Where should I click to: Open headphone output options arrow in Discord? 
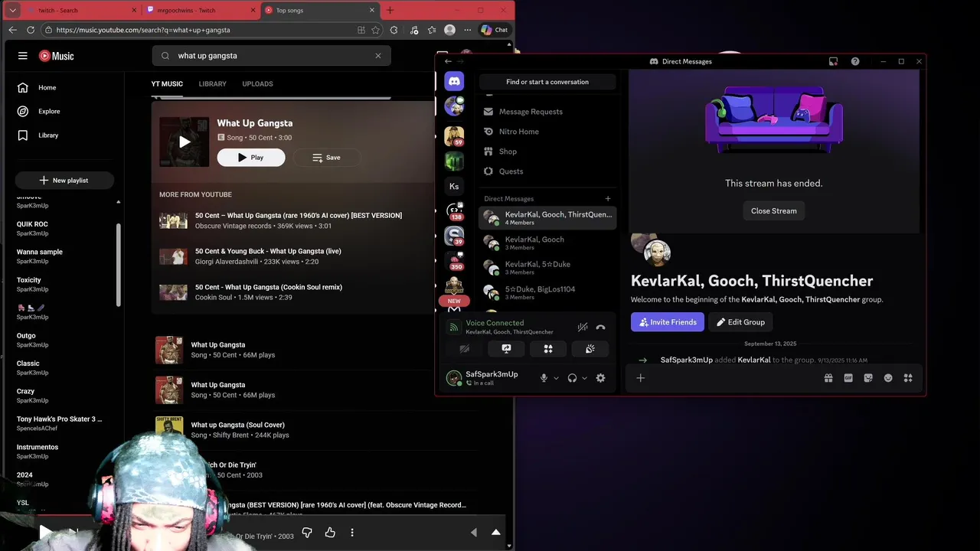click(x=584, y=378)
